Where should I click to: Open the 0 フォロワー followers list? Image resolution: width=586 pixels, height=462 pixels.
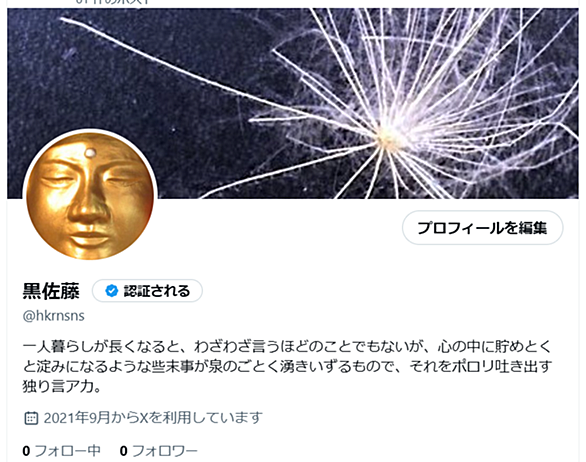pyautogui.click(x=158, y=451)
